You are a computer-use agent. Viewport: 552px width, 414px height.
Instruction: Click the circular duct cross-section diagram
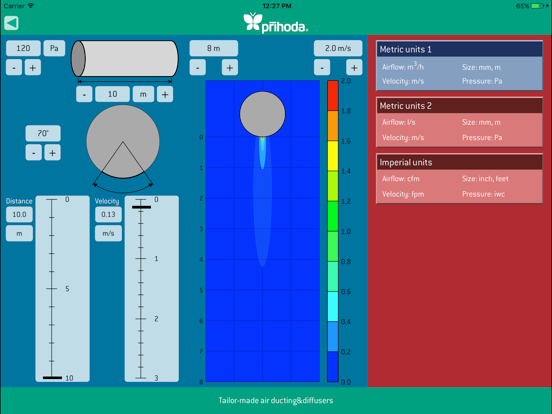point(123,142)
